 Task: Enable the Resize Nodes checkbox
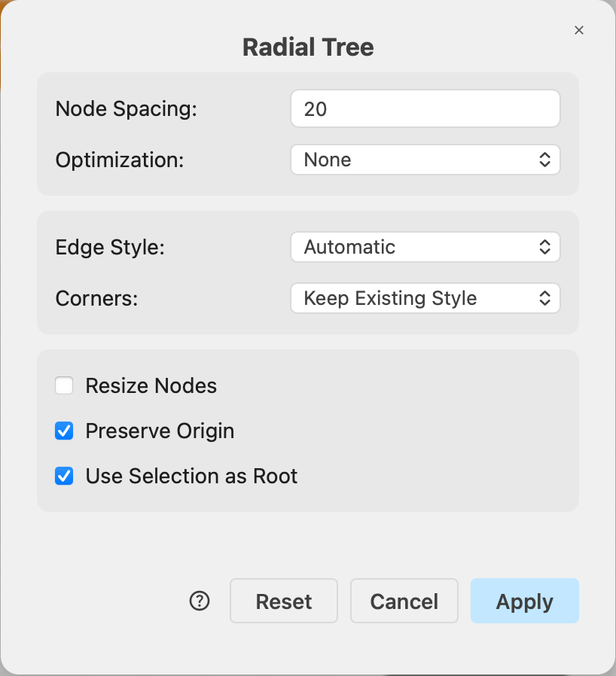(64, 385)
